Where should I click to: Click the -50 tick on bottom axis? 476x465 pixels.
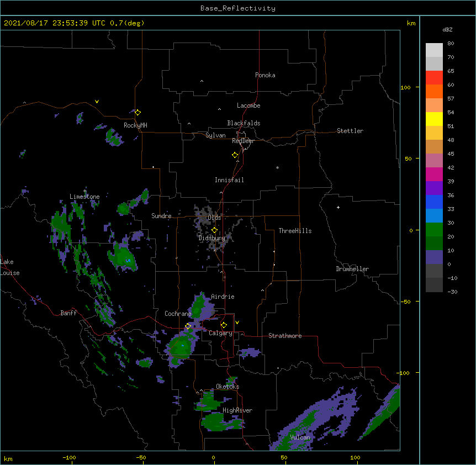tap(141, 457)
